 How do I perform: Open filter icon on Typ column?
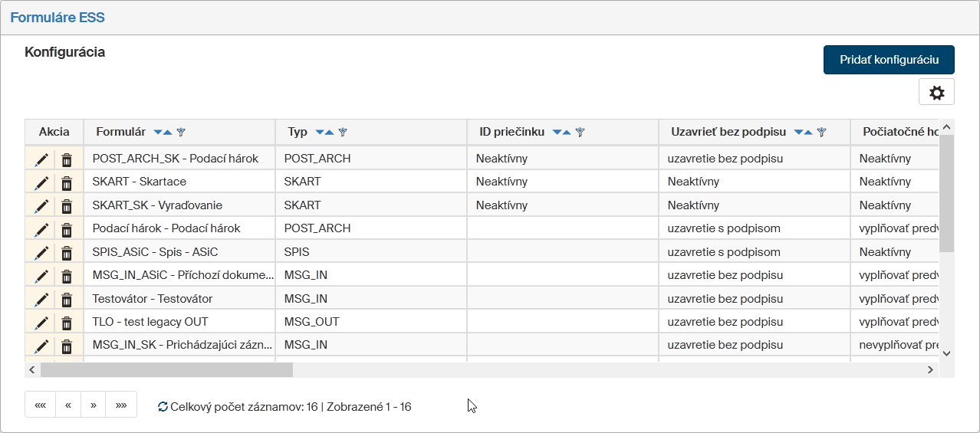(343, 133)
